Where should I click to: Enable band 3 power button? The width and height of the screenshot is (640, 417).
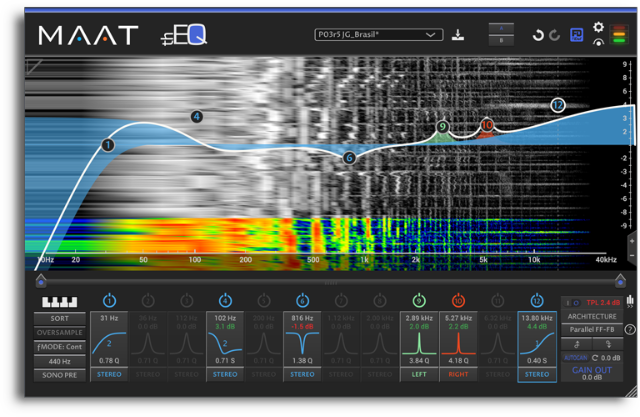pyautogui.click(x=187, y=301)
